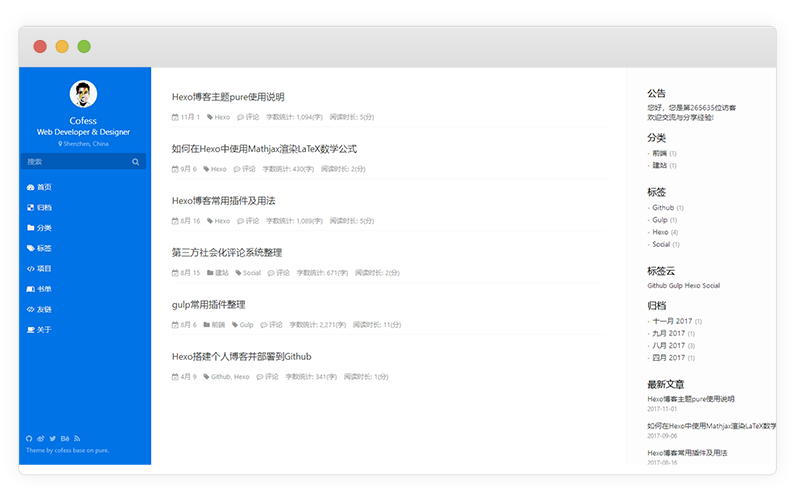Click Hexo tag under the 11月 1 post

(222, 117)
